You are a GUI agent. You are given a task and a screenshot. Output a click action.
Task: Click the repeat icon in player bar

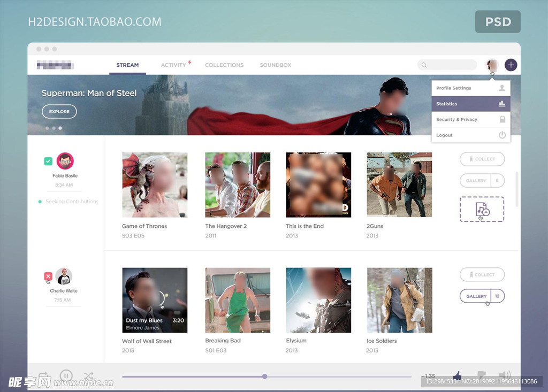(44, 376)
